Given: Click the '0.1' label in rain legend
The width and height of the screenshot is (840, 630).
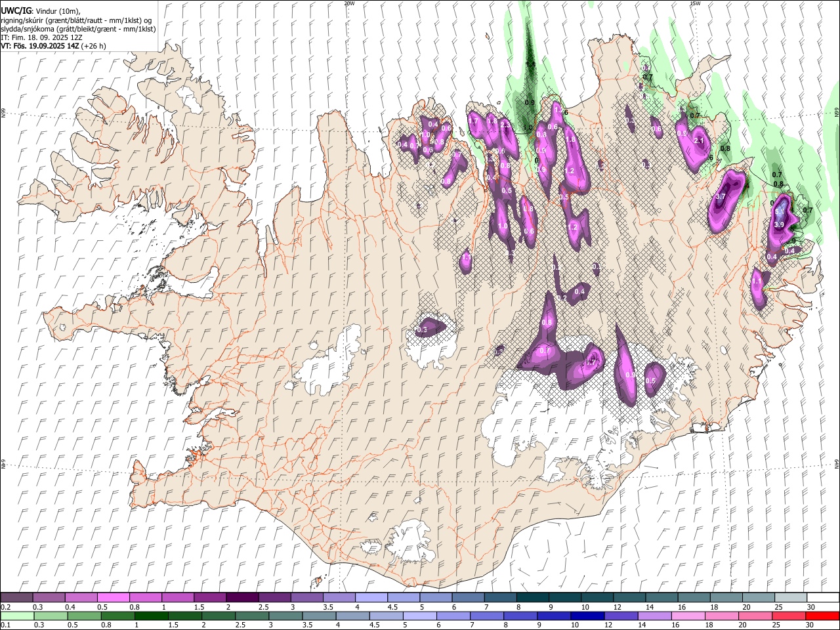Looking at the screenshot, I should (x=6, y=625).
